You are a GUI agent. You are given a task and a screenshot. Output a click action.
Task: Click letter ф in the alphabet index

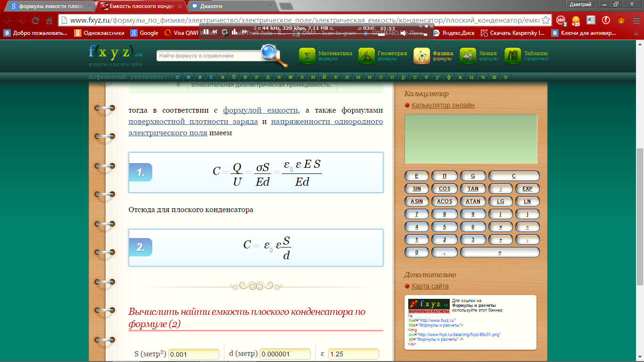(x=448, y=77)
